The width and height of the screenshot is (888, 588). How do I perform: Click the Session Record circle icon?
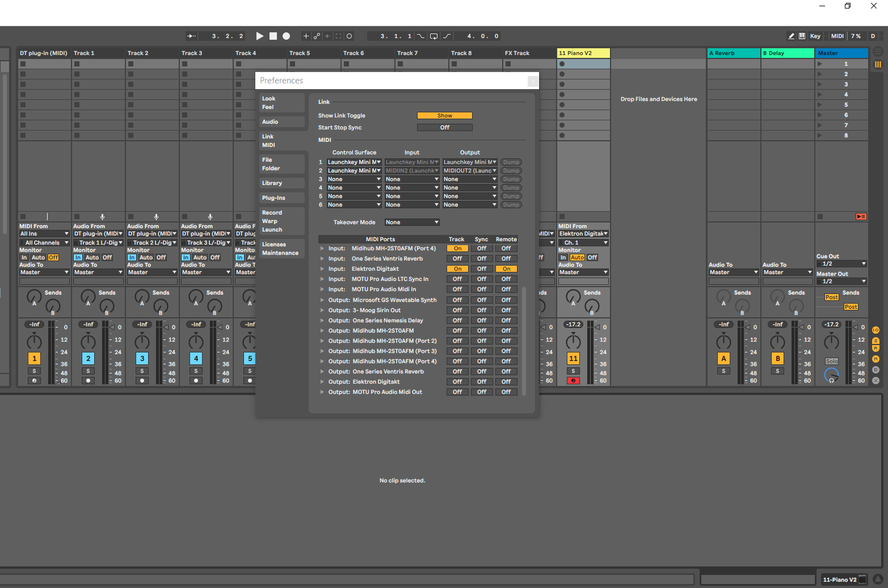point(350,36)
